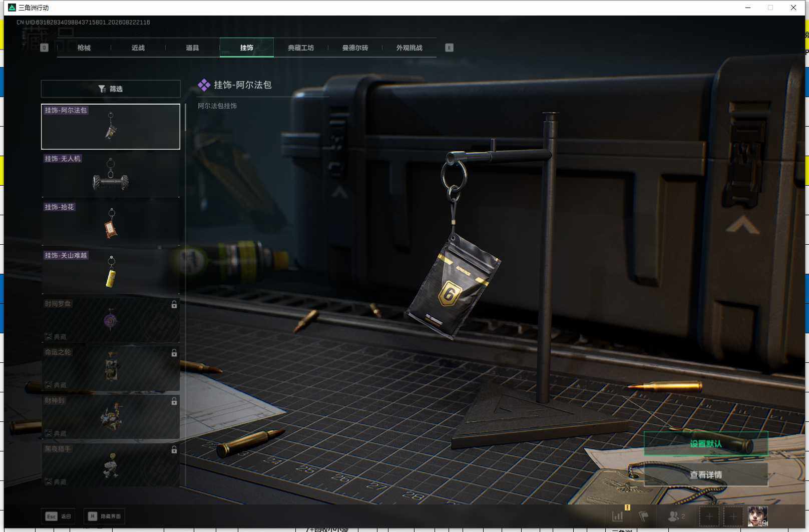
Task: Click the 挂饰-阿尔法包 detail title text
Action: point(243,85)
